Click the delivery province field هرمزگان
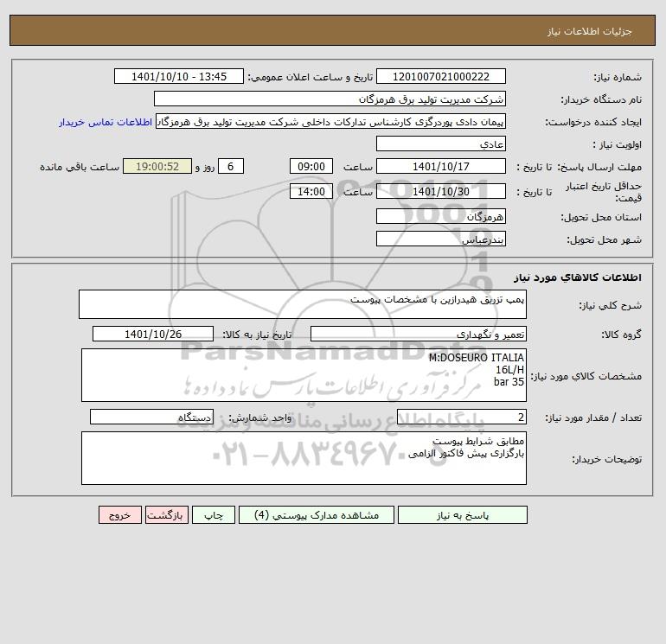The height and width of the screenshot is (644, 666). [x=441, y=216]
